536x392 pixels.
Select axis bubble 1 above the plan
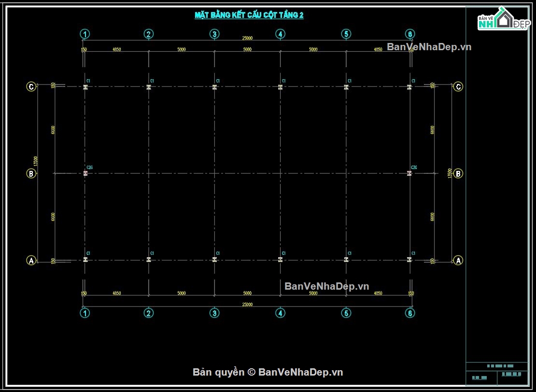point(85,34)
